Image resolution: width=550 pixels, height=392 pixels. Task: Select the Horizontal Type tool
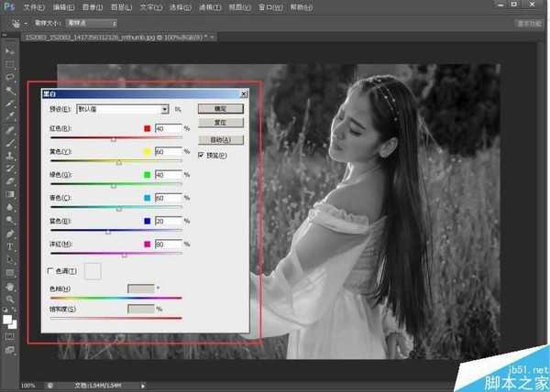11,246
